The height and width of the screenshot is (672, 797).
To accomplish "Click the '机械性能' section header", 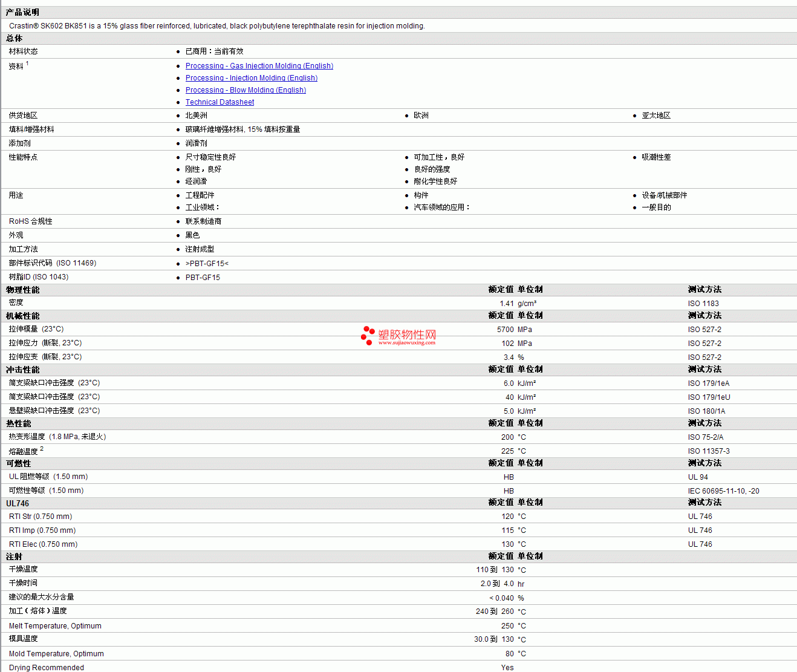I will pyautogui.click(x=22, y=316).
